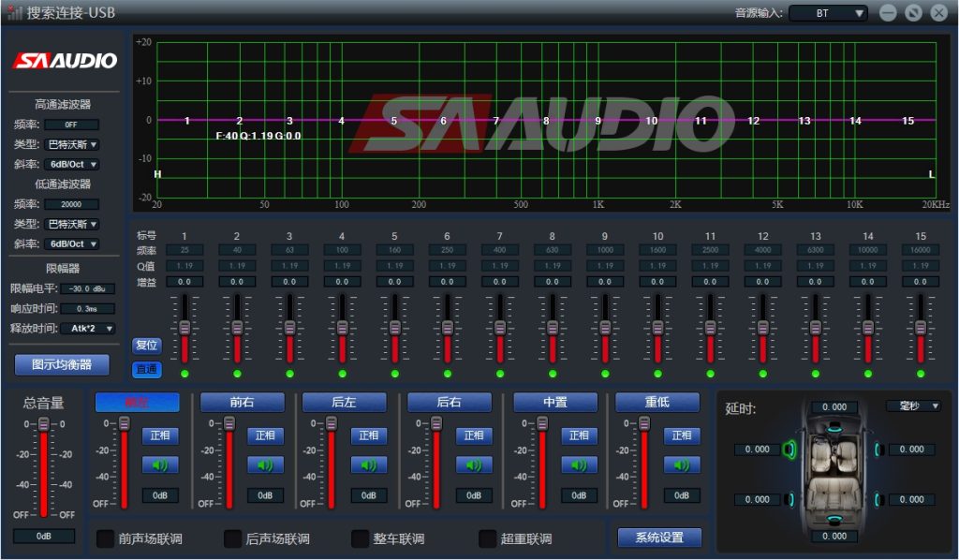Click the circular restore button in title bar
This screenshot has height=560, width=959.
click(x=913, y=13)
